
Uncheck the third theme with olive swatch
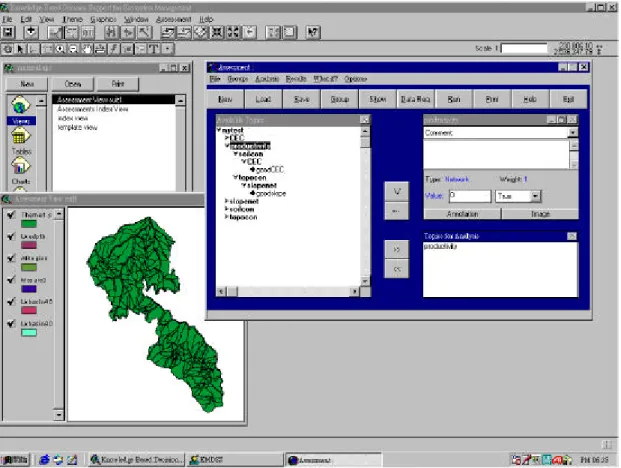pyautogui.click(x=11, y=258)
